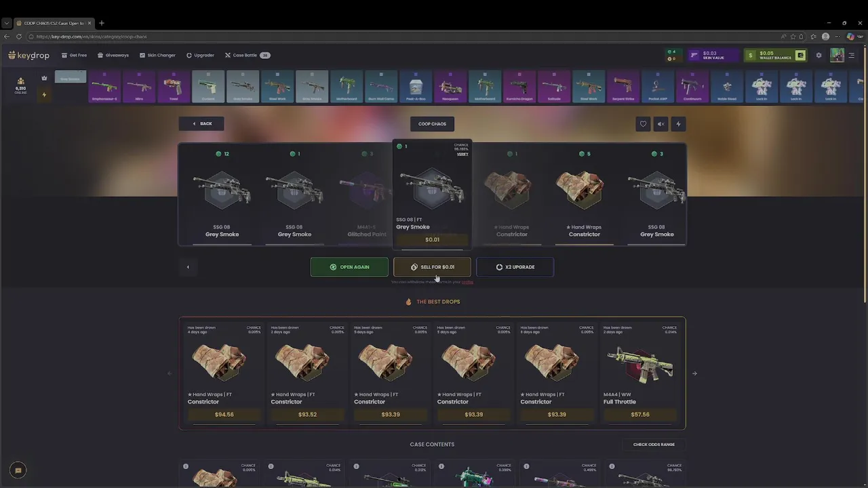
Task: Open the Noble Steel drop thumbnail
Action: [x=727, y=87]
